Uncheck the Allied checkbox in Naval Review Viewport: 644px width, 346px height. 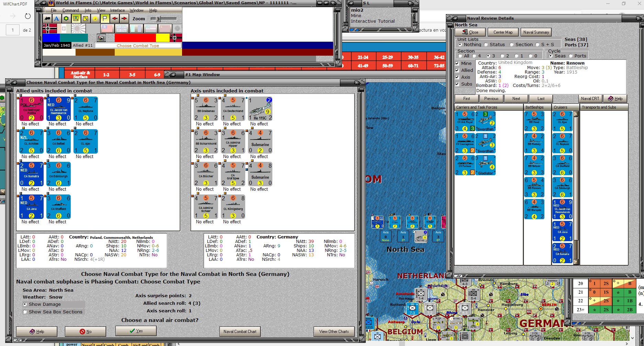(x=457, y=70)
